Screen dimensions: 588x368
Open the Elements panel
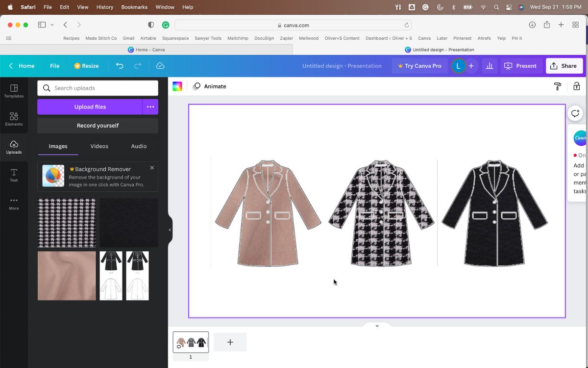(14, 119)
